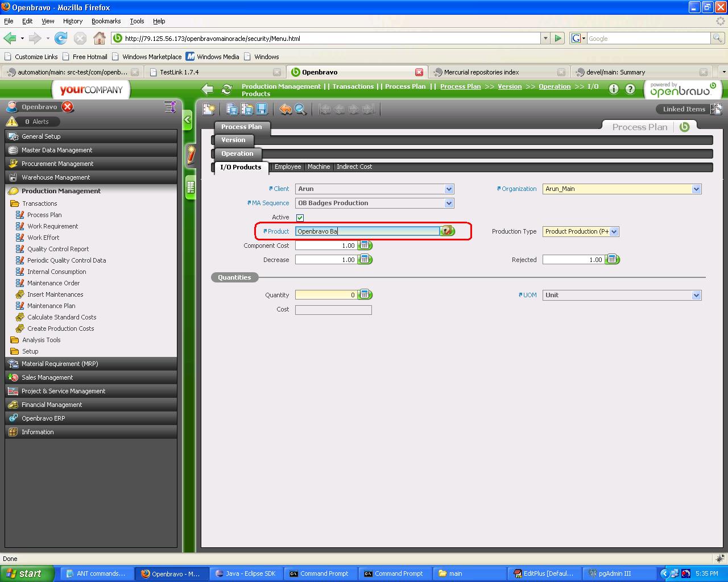Image resolution: width=728 pixels, height=582 pixels.
Task: Click the Windows Start button
Action: click(x=27, y=573)
